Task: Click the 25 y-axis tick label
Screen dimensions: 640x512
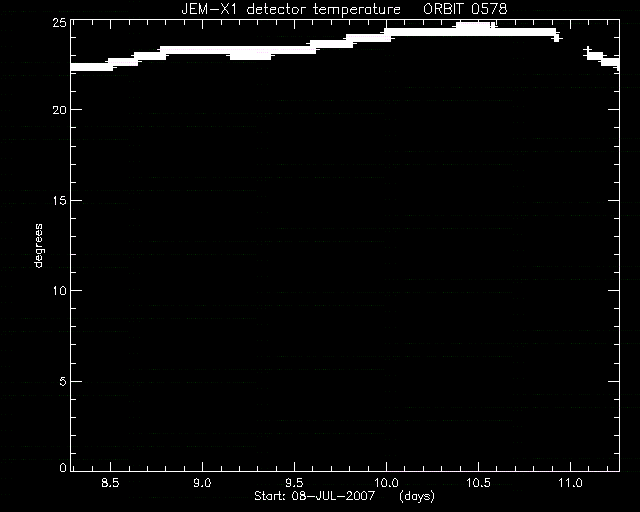Action: coord(60,23)
